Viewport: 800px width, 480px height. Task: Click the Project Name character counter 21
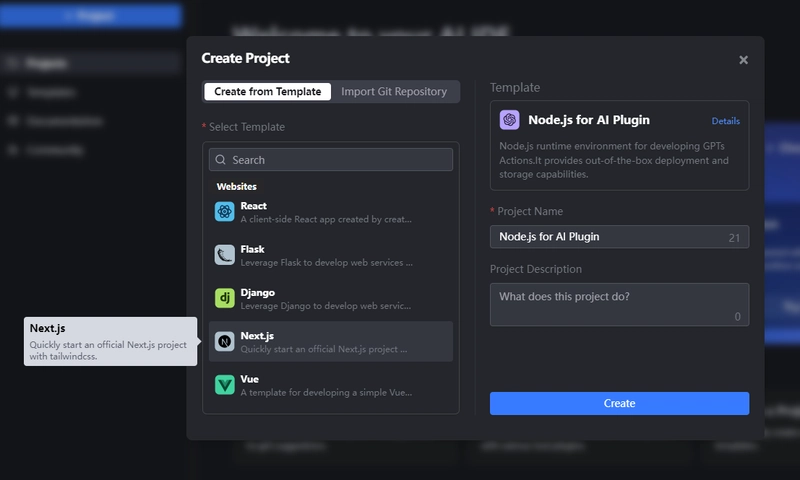[x=734, y=238]
